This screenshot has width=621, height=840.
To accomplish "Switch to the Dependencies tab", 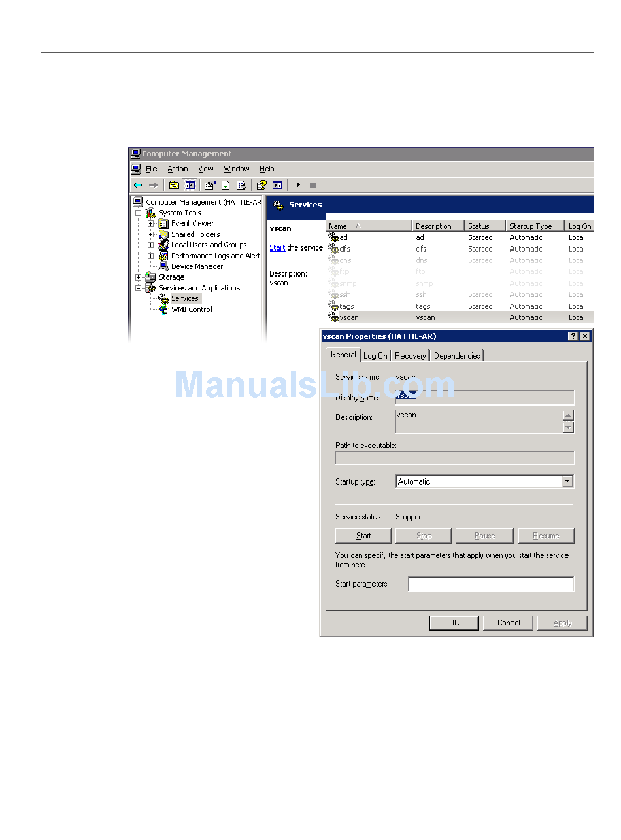I will (457, 355).
